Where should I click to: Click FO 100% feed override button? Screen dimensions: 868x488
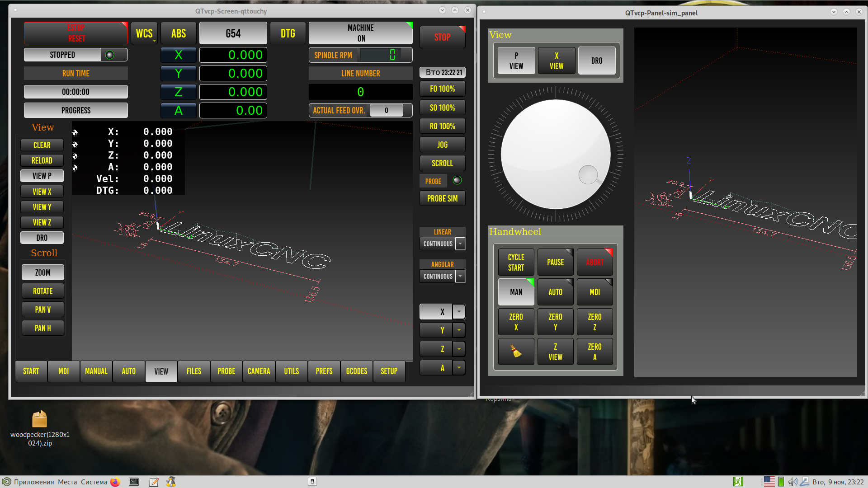[x=442, y=89]
